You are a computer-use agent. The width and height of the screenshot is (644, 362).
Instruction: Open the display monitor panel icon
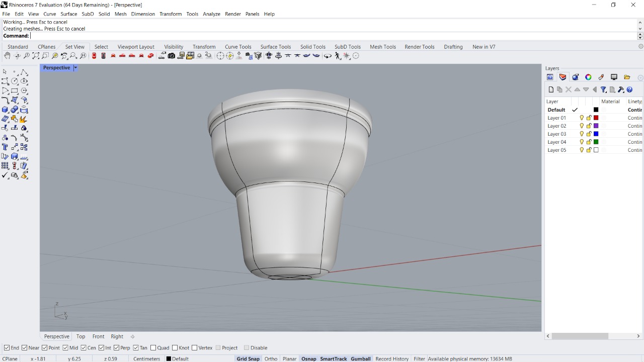tap(614, 77)
